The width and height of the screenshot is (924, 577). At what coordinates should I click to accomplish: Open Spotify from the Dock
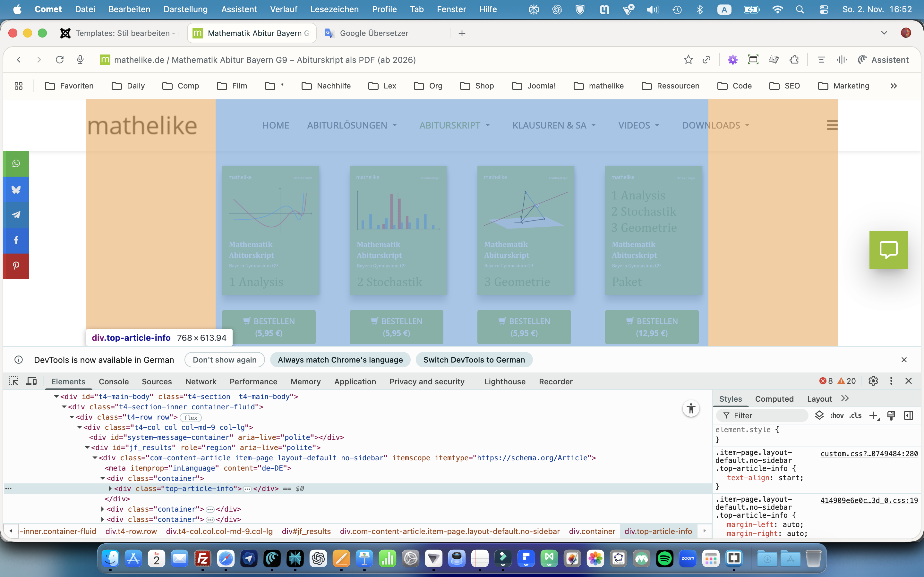(x=664, y=559)
